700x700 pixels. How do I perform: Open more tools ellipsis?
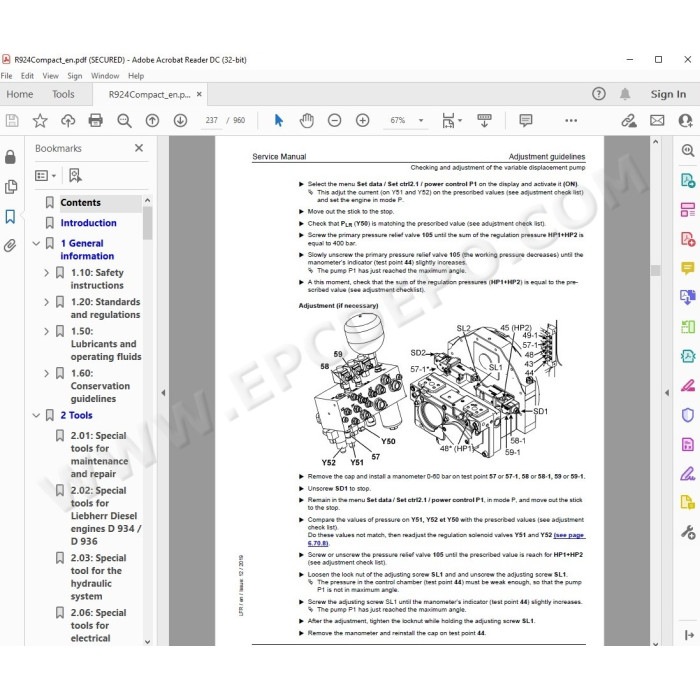tap(571, 121)
